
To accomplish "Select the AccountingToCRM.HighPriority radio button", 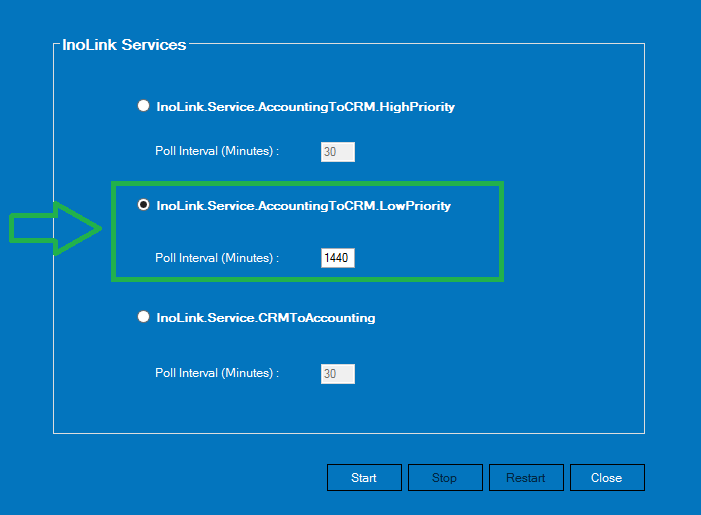I will [143, 106].
